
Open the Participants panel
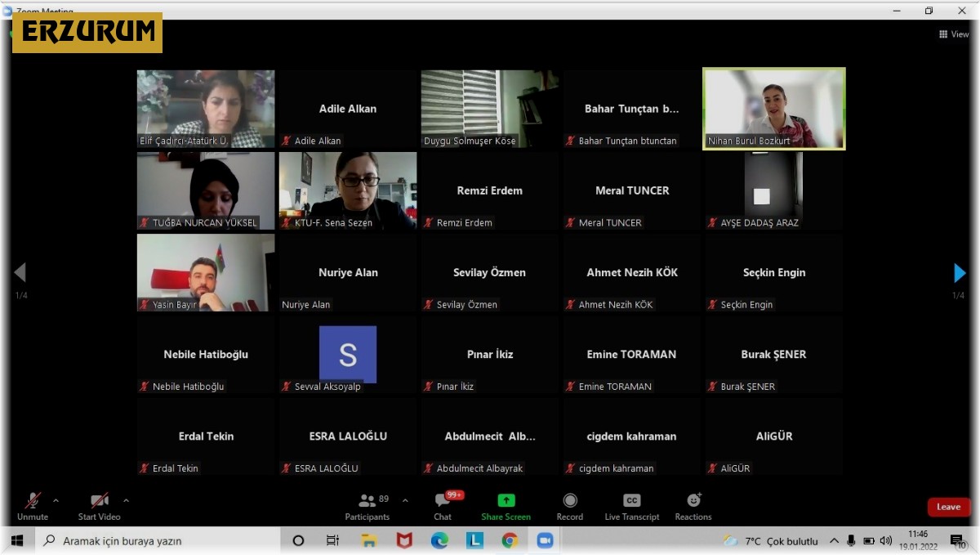pos(367,506)
